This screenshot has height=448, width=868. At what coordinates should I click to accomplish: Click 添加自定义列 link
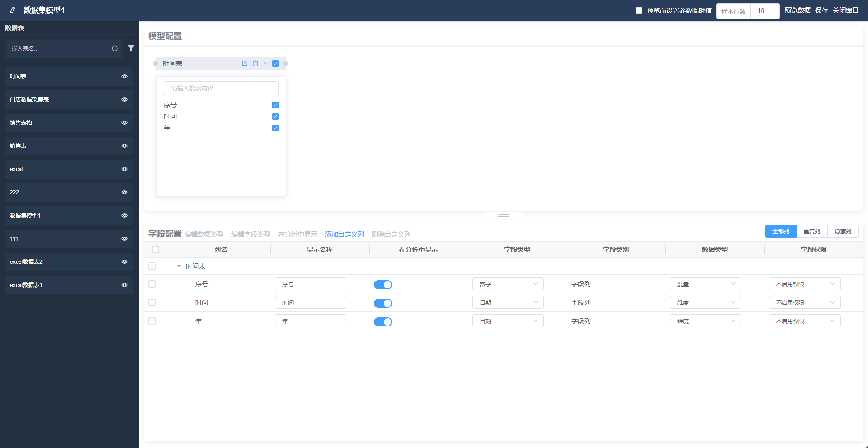[345, 234]
